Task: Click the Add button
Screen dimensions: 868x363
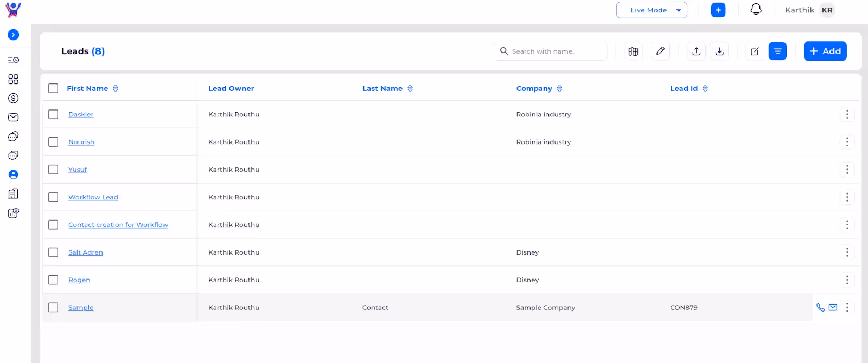Action: [x=825, y=51]
